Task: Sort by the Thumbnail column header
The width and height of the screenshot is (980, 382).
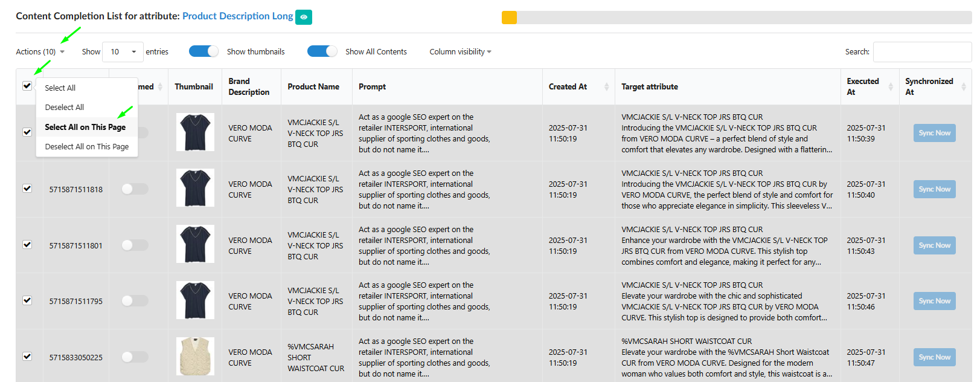Action: pyautogui.click(x=194, y=87)
